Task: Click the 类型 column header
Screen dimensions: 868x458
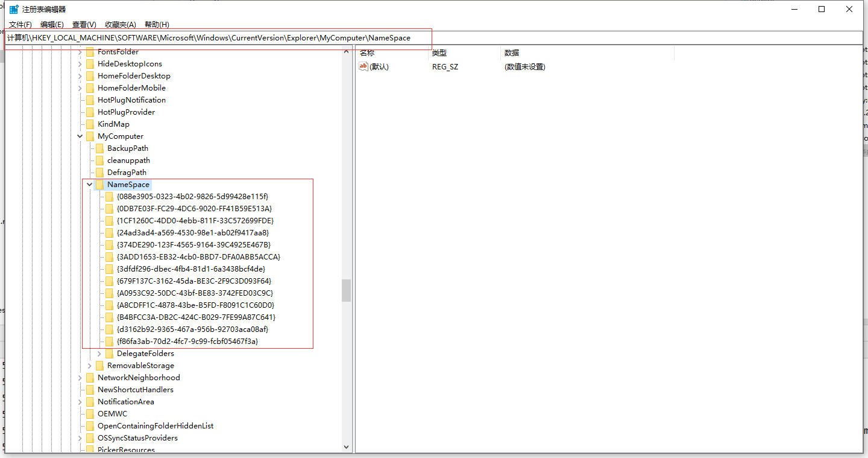Action: click(x=439, y=52)
